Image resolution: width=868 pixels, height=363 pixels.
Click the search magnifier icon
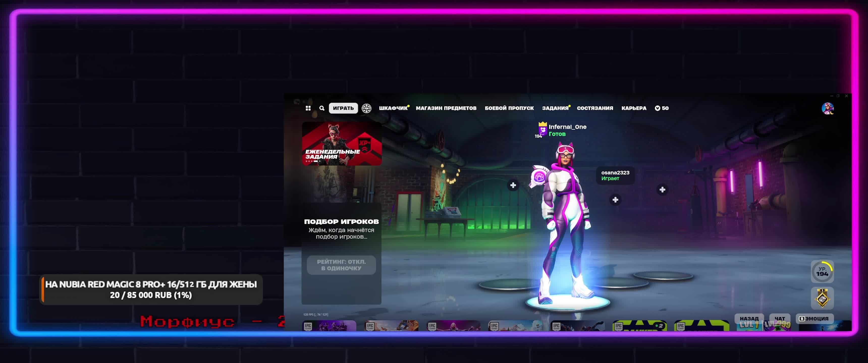pos(322,108)
